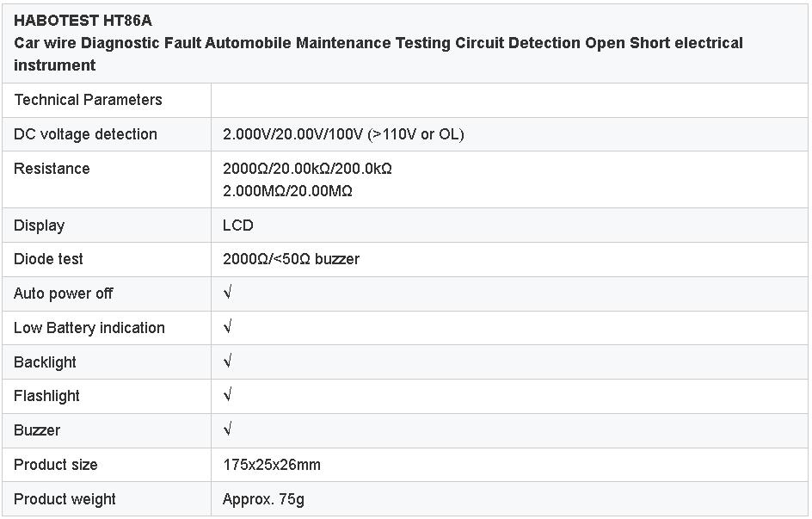The width and height of the screenshot is (812, 519).
Task: Click the Low Battery indication checkmark
Action: tap(227, 327)
